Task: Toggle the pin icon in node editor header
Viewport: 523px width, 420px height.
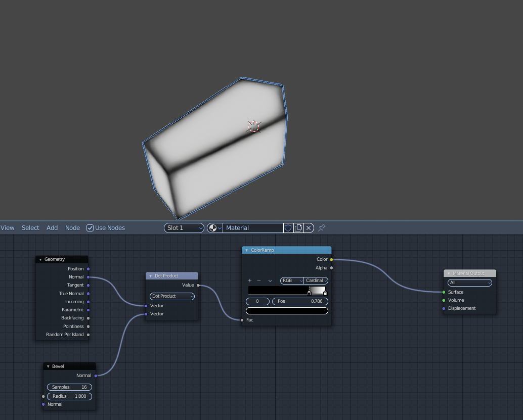Action: 322,227
